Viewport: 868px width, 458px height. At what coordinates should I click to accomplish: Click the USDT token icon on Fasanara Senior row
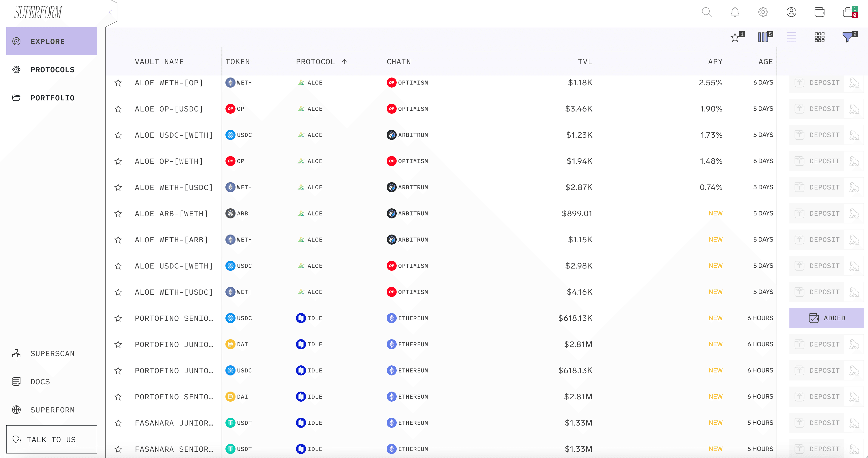pyautogui.click(x=230, y=449)
